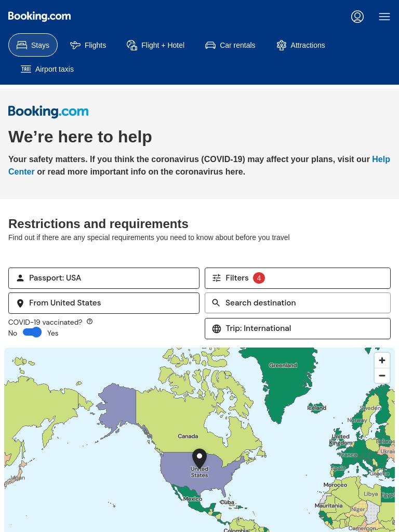Image resolution: width=399 pixels, height=532 pixels.
Task: Click the COVID-19 vaccinated help question icon
Action: tap(89, 321)
